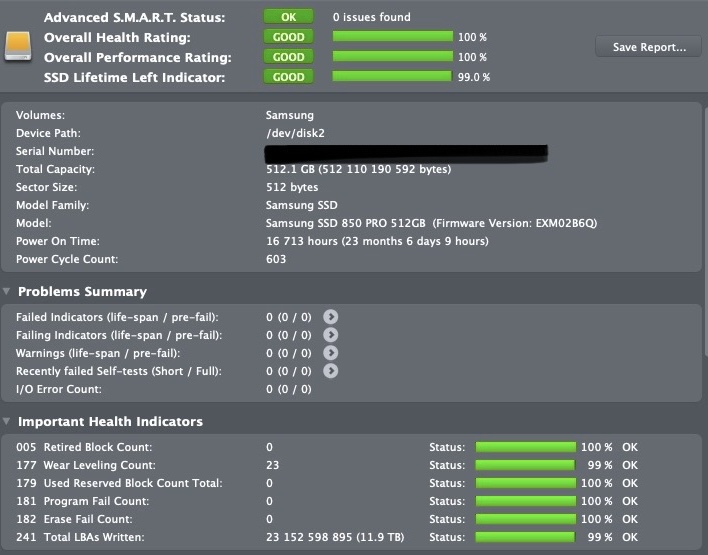
Task: Click the S.M.A.R.T. status OK badge
Action: pyautogui.click(x=288, y=17)
